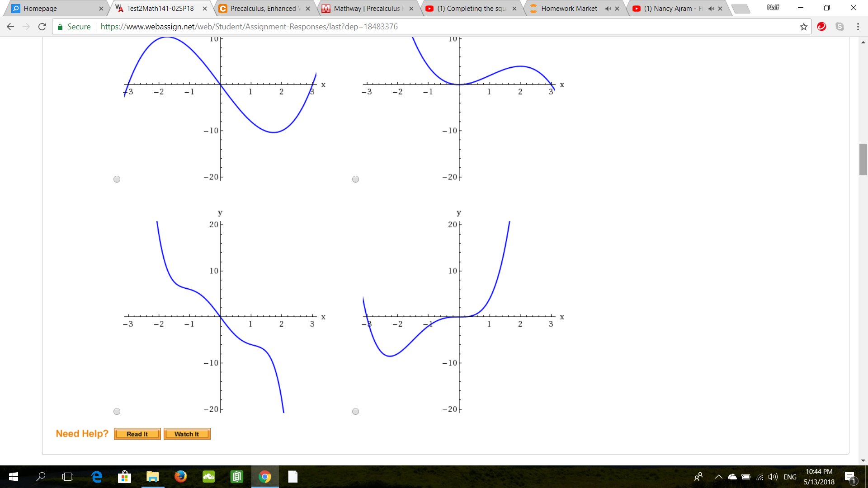Open Task View on taskbar
The width and height of the screenshot is (868, 488).
tap(68, 477)
